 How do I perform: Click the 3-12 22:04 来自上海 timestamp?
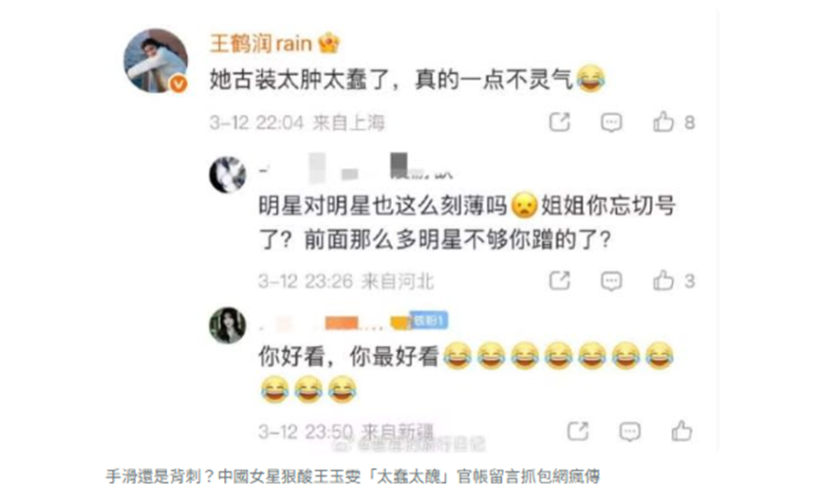pos(297,123)
